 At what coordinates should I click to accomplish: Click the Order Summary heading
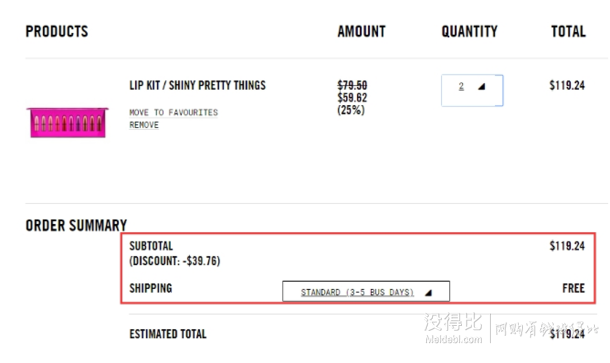click(x=76, y=225)
